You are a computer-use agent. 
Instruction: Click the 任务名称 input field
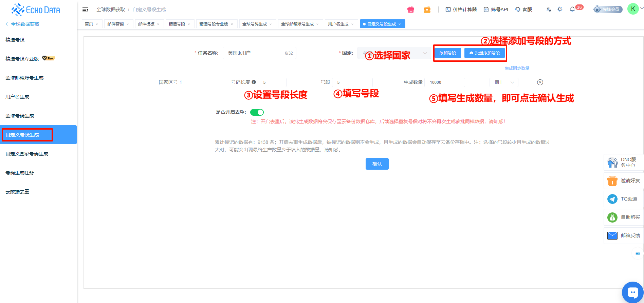tap(255, 53)
